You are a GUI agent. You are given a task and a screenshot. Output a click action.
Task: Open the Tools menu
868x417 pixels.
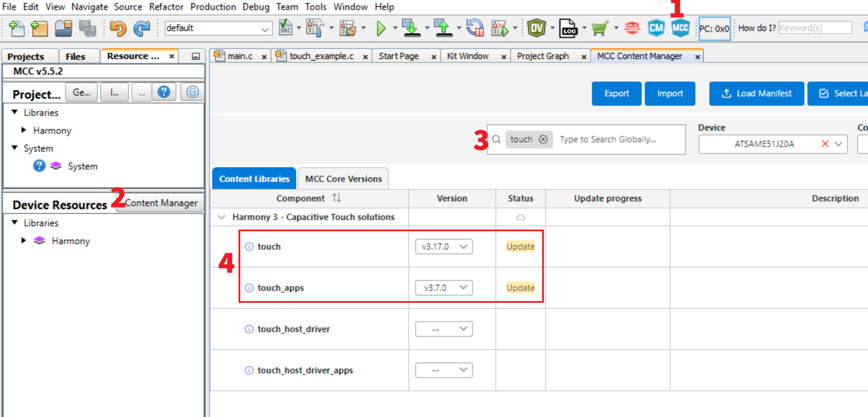click(x=315, y=7)
